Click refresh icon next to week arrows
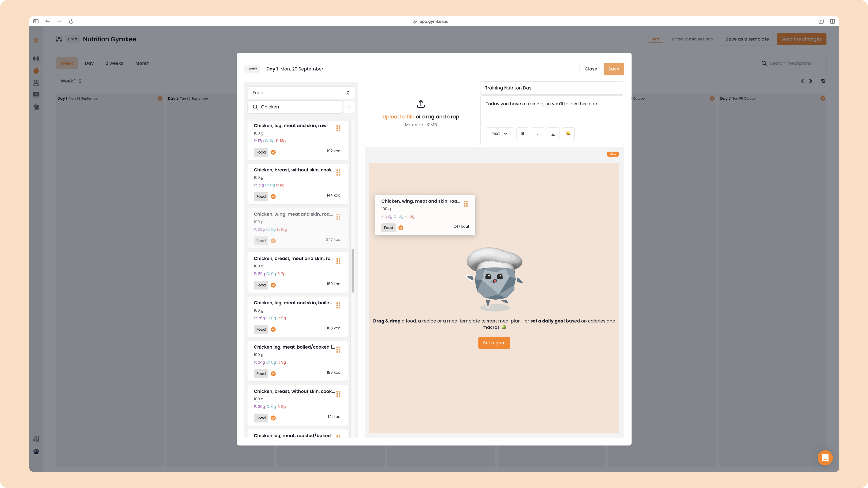868x488 pixels. pos(823,81)
